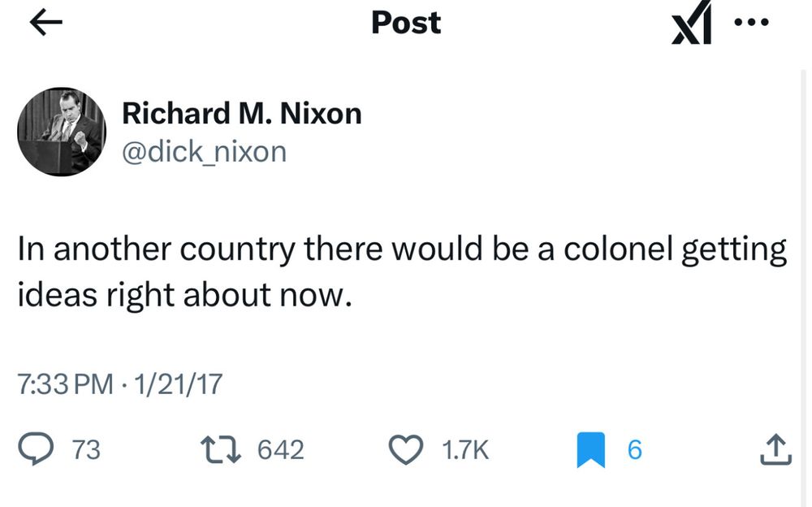Remove the bookmark from this post

590,448
